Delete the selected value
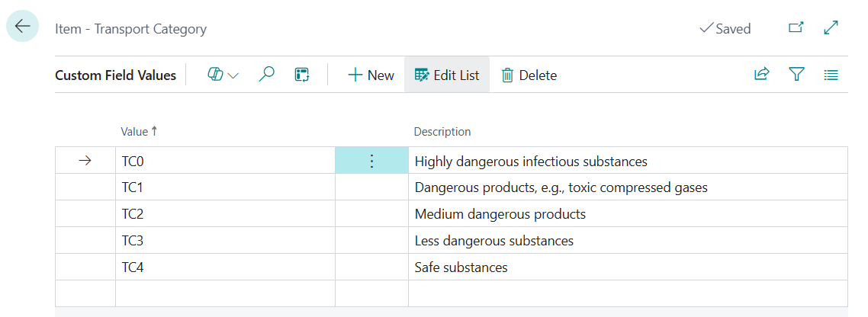Viewport: 868px width, 317px height. (529, 75)
